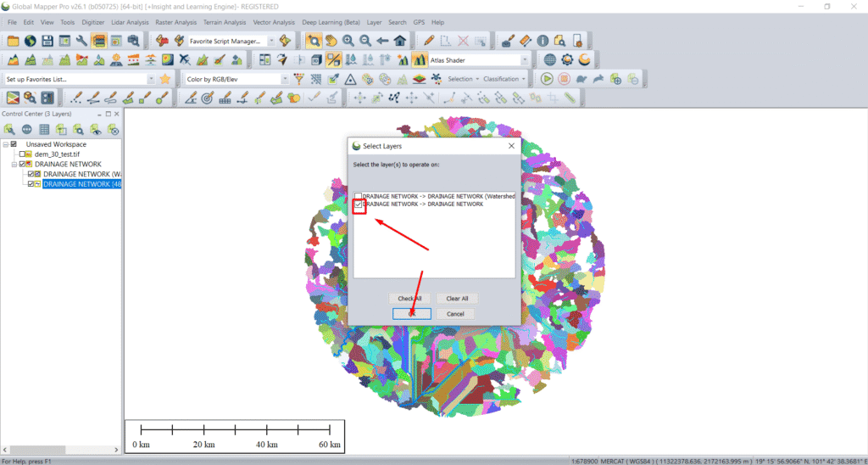Click the globe online data icon
The width and height of the screenshot is (868, 465).
click(x=30, y=41)
